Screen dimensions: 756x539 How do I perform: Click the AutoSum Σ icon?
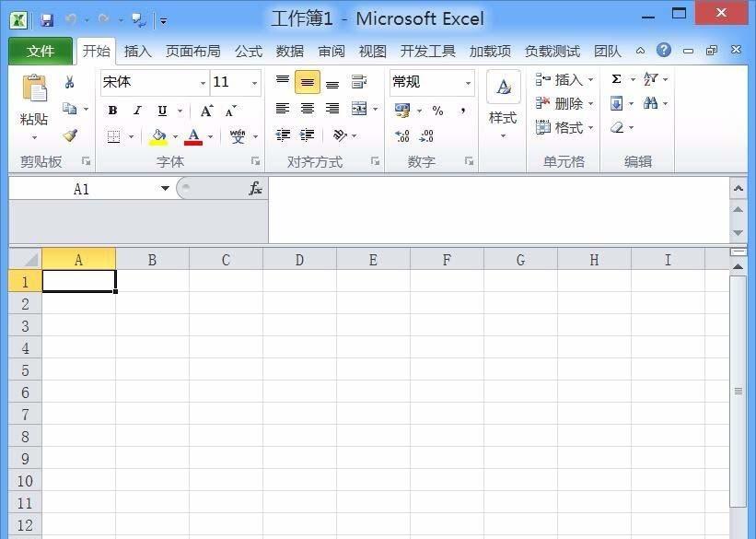pyautogui.click(x=615, y=79)
